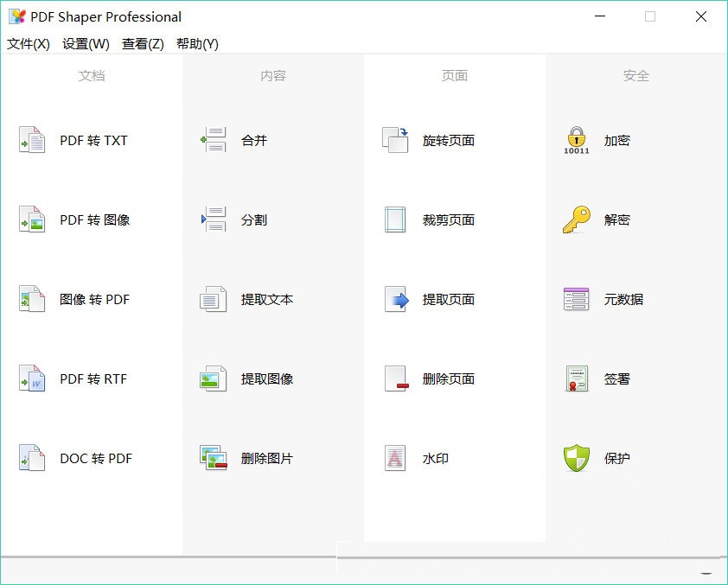Open the 文件(X) menu
728x585 pixels.
click(29, 43)
